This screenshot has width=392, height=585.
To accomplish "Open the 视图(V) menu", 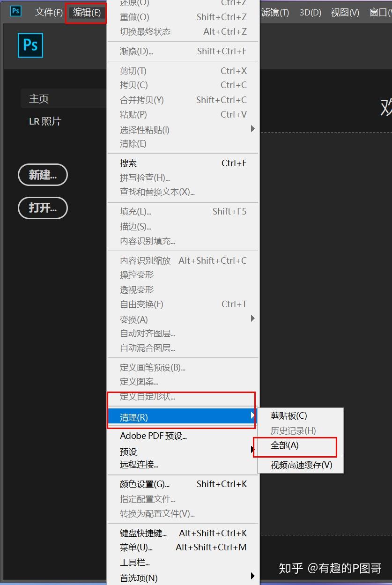I will click(x=344, y=13).
